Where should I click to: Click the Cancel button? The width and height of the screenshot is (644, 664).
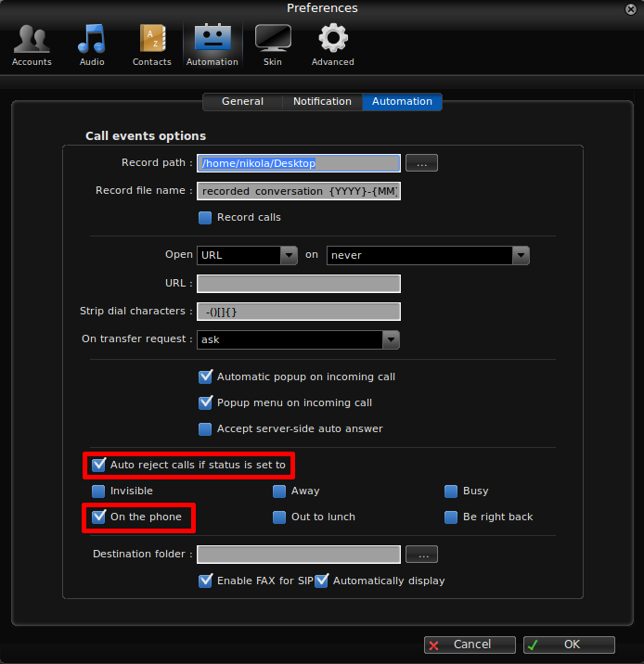470,645
